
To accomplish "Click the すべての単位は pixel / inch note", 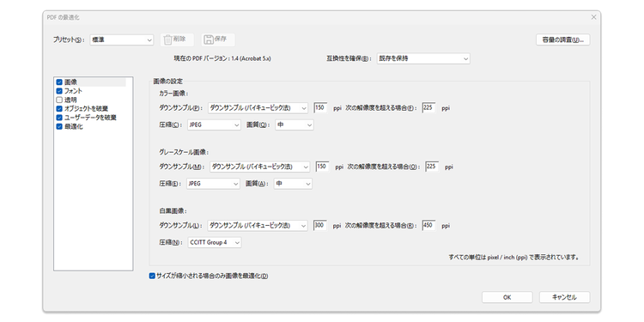I will [x=513, y=258].
